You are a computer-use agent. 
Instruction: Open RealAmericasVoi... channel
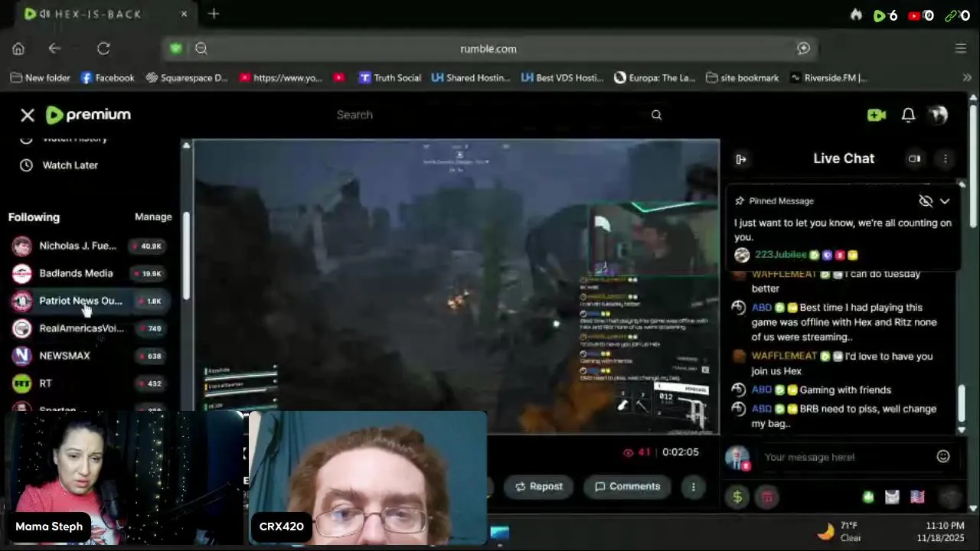pyautogui.click(x=89, y=328)
